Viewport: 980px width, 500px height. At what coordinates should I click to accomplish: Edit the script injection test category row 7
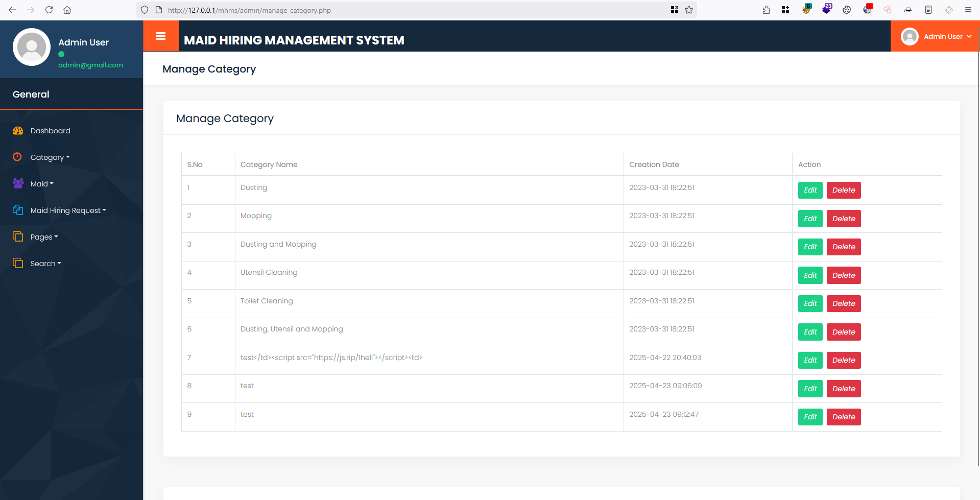click(810, 360)
